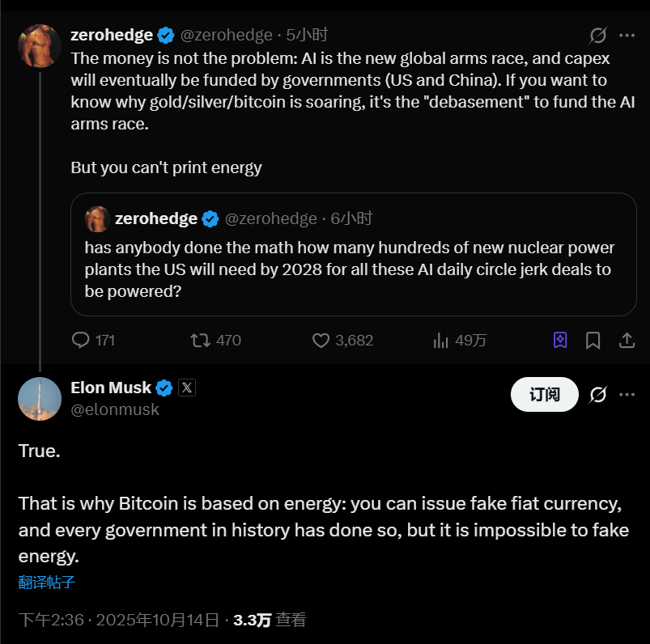
Task: View analytics for the zerohedge post
Action: [x=441, y=340]
